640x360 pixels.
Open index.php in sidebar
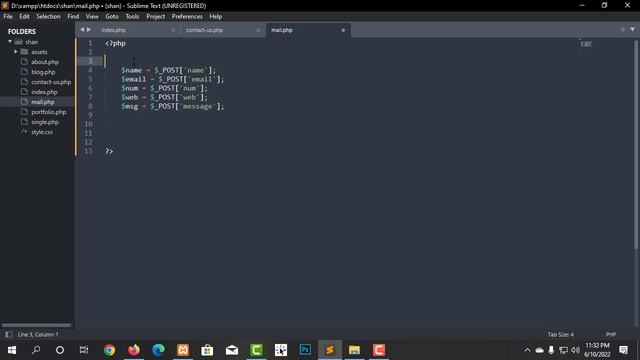[44, 92]
